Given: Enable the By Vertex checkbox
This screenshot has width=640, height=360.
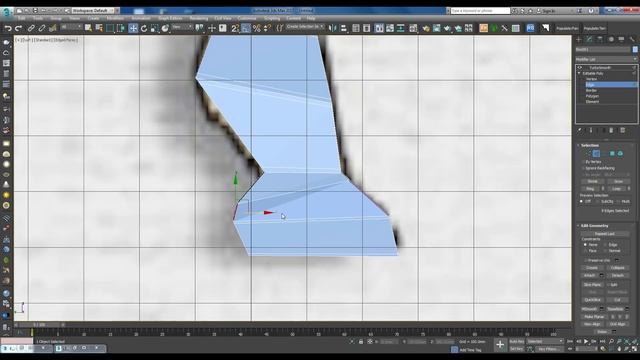Looking at the screenshot, I should (583, 162).
